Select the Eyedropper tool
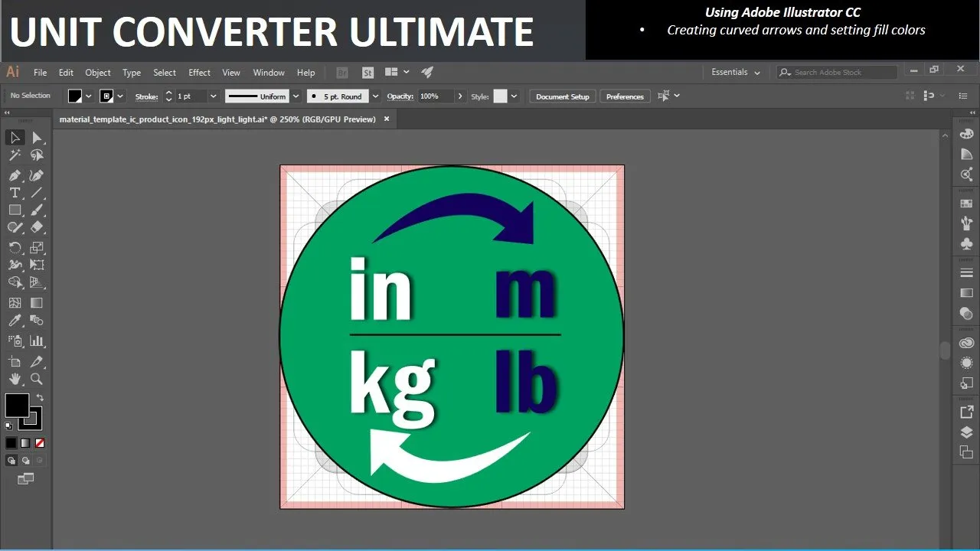980x551 pixels. (15, 321)
